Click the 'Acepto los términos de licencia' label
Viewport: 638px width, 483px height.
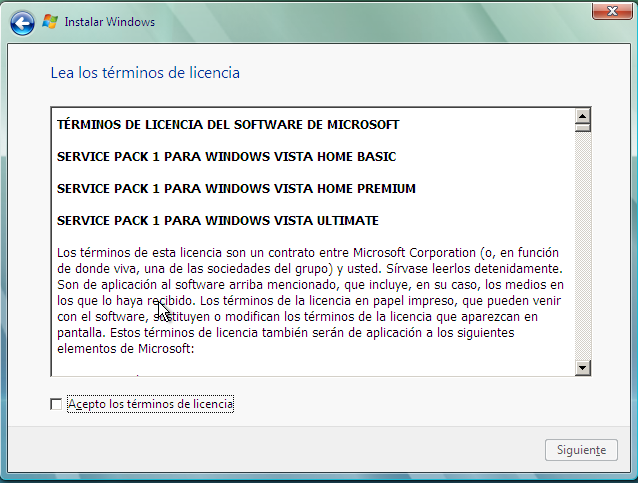point(151,404)
